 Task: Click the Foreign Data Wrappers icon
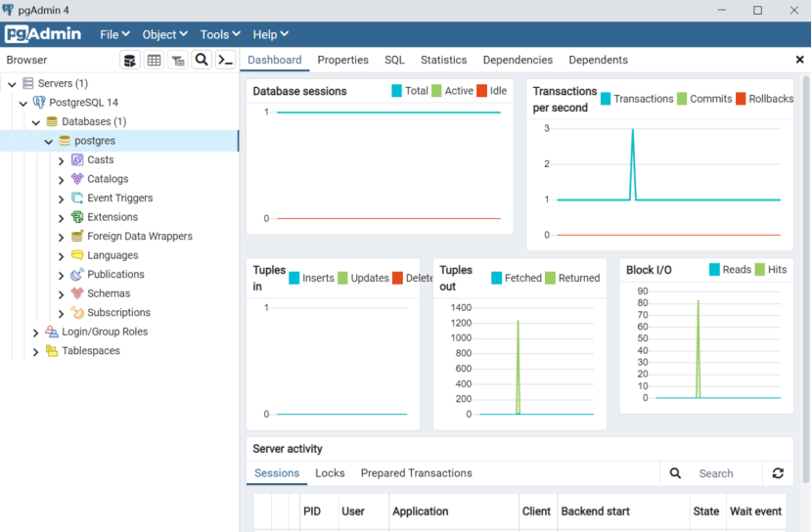[x=77, y=236]
